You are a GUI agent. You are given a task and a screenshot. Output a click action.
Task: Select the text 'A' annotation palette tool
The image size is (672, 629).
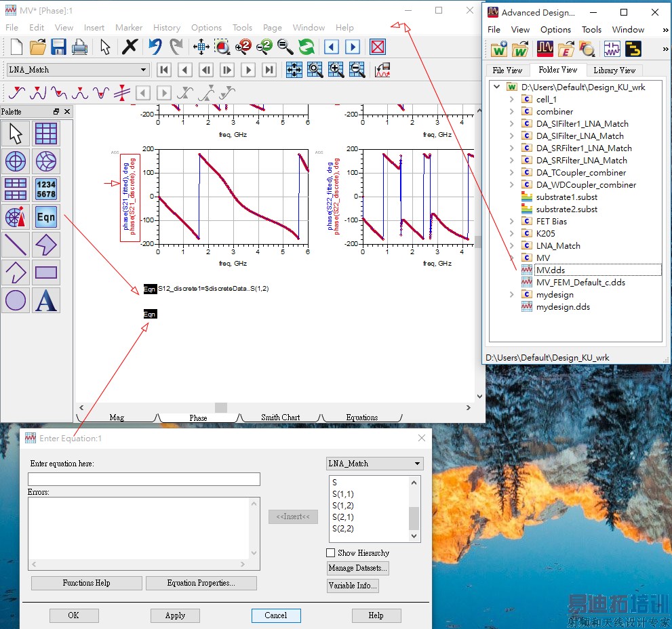click(x=45, y=300)
